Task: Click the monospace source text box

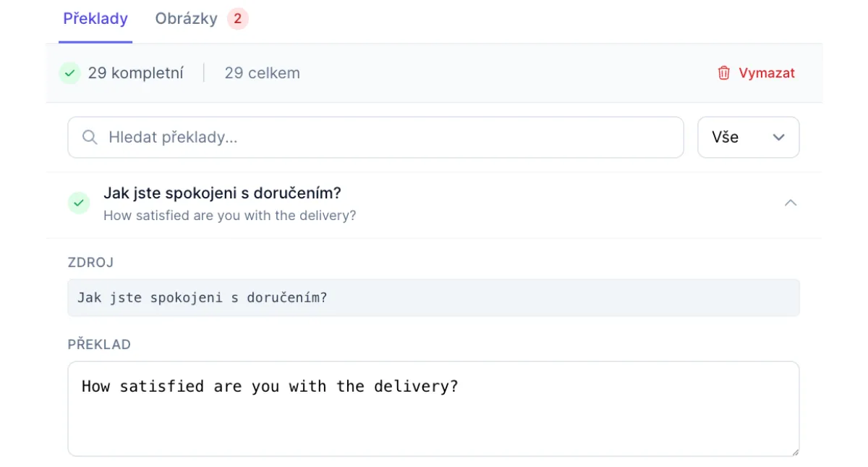Action: 433,298
